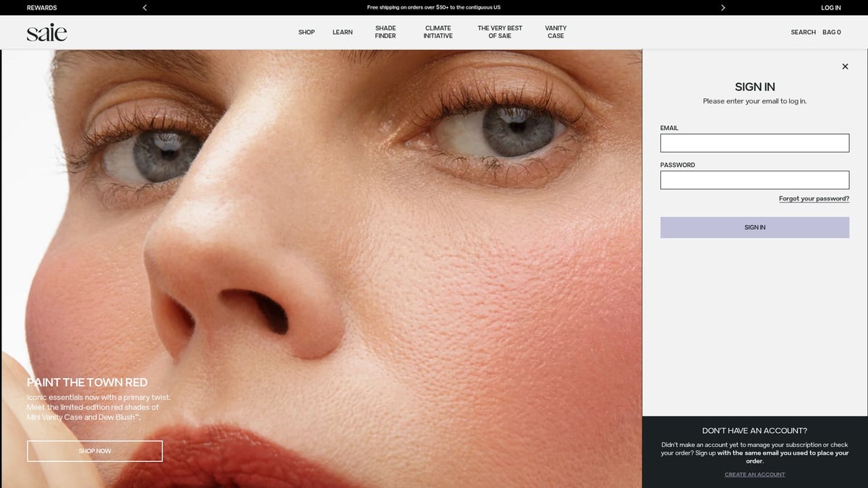Open Climate Initiative page
The height and width of the screenshot is (488, 868).
point(438,33)
